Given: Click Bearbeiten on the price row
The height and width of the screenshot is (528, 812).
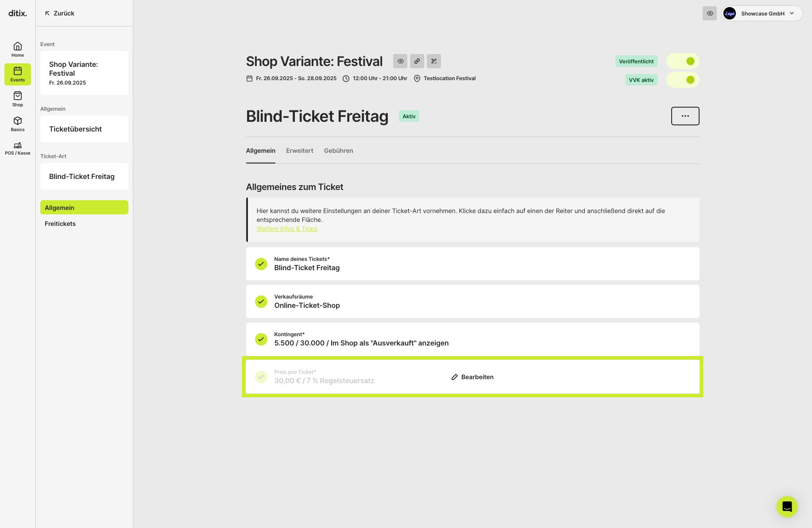Looking at the screenshot, I should pyautogui.click(x=472, y=377).
